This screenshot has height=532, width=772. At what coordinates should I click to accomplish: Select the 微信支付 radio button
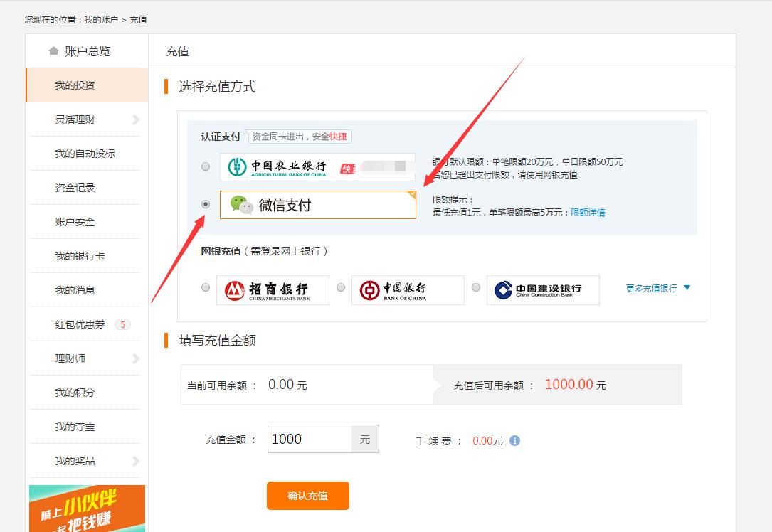click(206, 204)
